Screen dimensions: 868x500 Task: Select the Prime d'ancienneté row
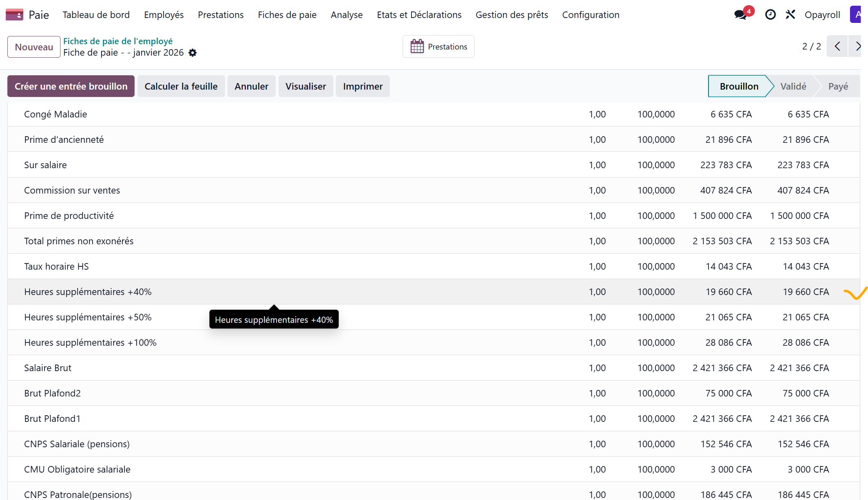[434, 140]
